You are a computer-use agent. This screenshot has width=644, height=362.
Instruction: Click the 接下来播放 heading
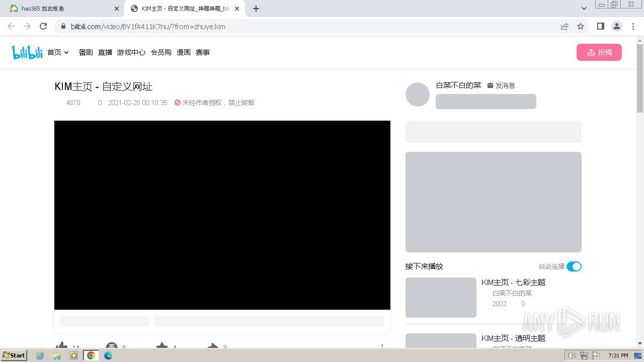[424, 266]
